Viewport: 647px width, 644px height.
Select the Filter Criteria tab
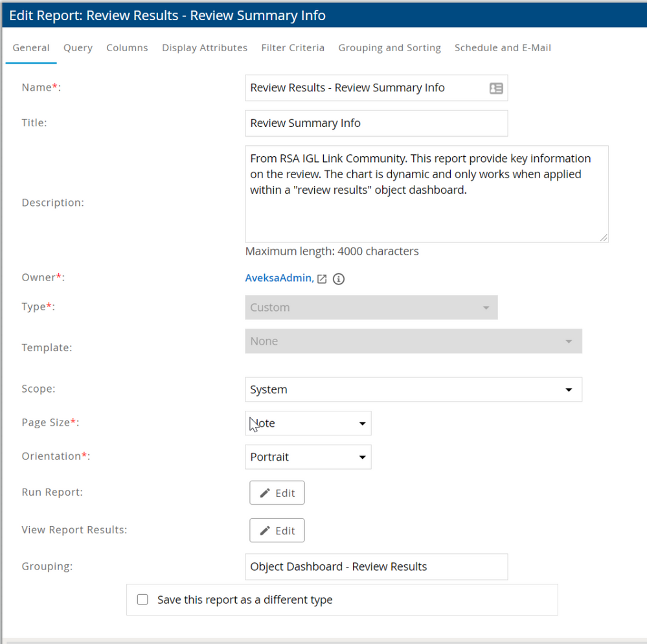pyautogui.click(x=293, y=48)
